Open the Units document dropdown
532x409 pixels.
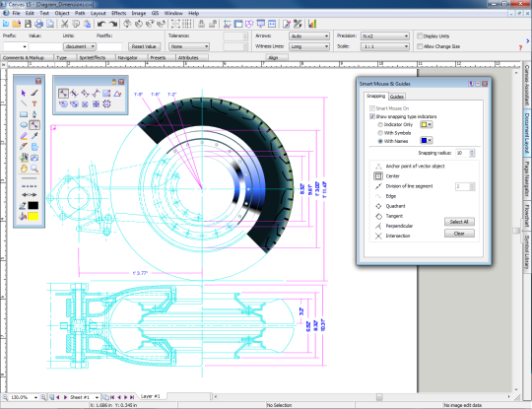[x=80, y=46]
